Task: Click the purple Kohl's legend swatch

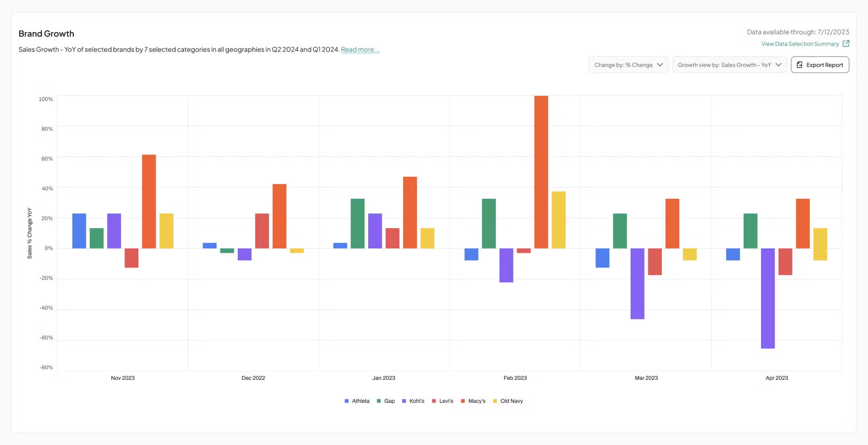Action: (404, 401)
